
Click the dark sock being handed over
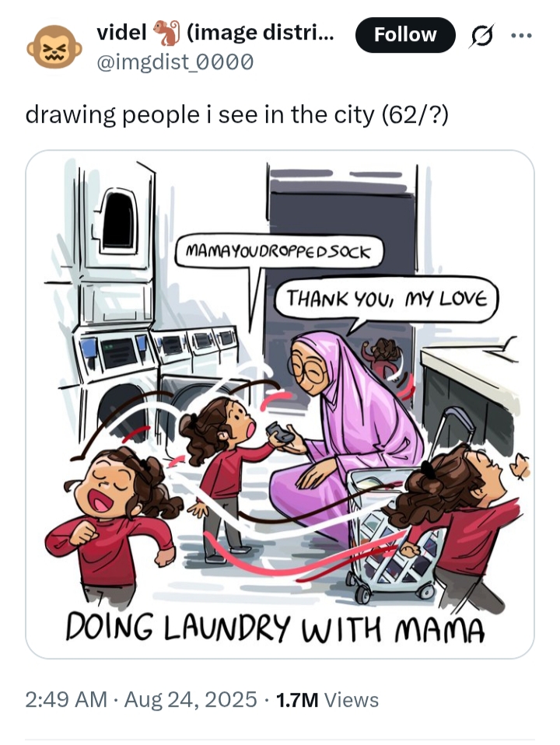[279, 433]
